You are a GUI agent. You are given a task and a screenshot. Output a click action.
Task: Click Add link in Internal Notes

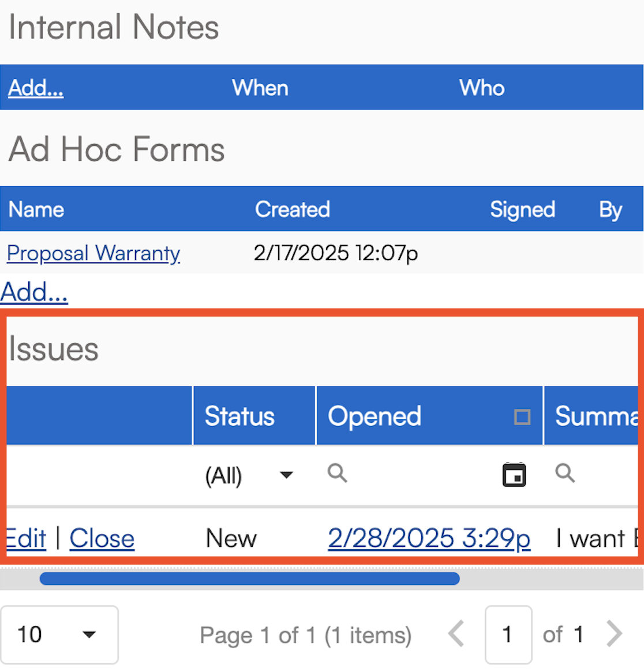[36, 88]
